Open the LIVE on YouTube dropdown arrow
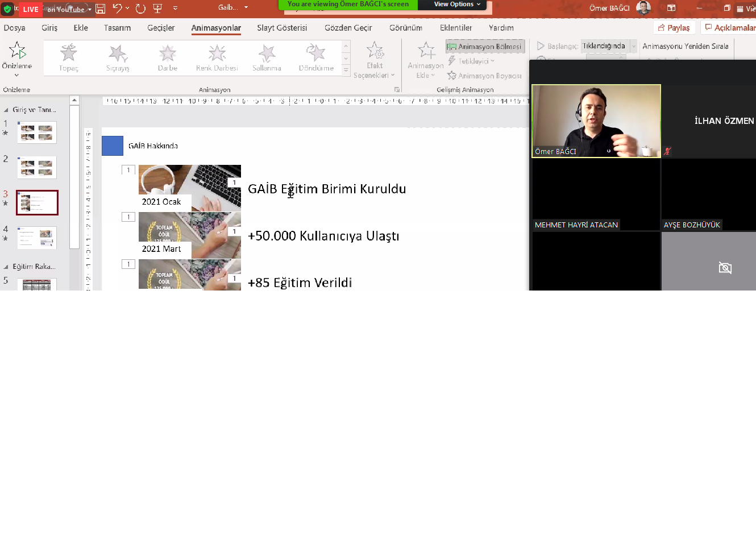Screen dimensions: 756x560 click(x=89, y=10)
